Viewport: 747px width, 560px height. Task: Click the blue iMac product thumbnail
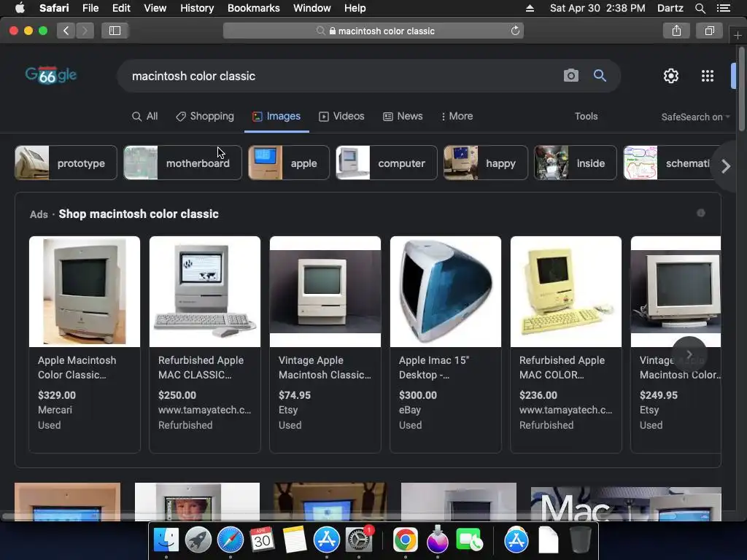click(446, 292)
